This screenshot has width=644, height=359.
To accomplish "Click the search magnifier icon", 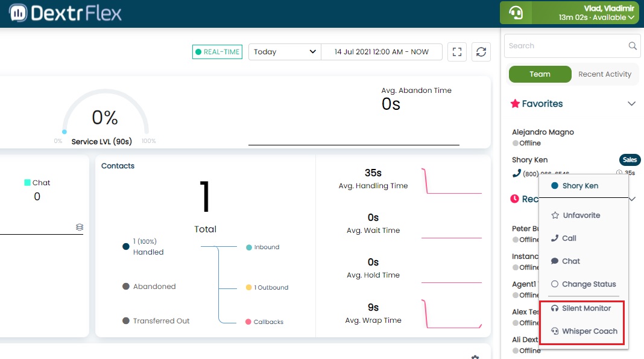I will (x=633, y=46).
